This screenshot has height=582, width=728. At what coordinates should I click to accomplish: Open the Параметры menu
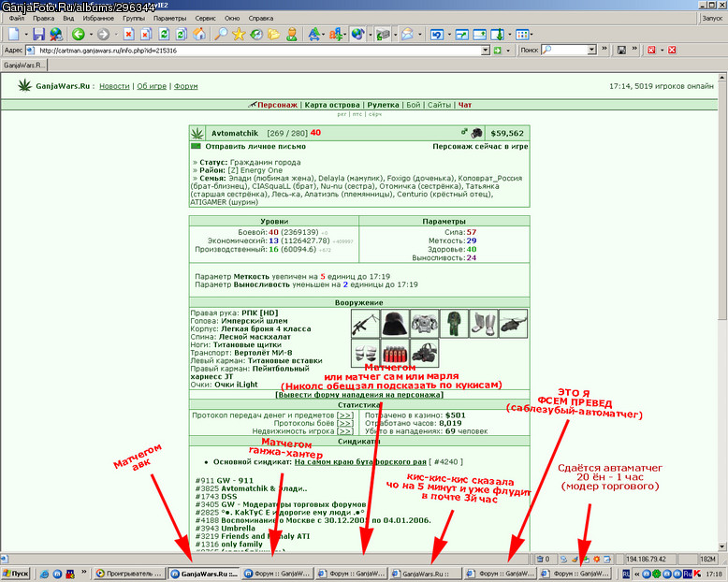170,18
